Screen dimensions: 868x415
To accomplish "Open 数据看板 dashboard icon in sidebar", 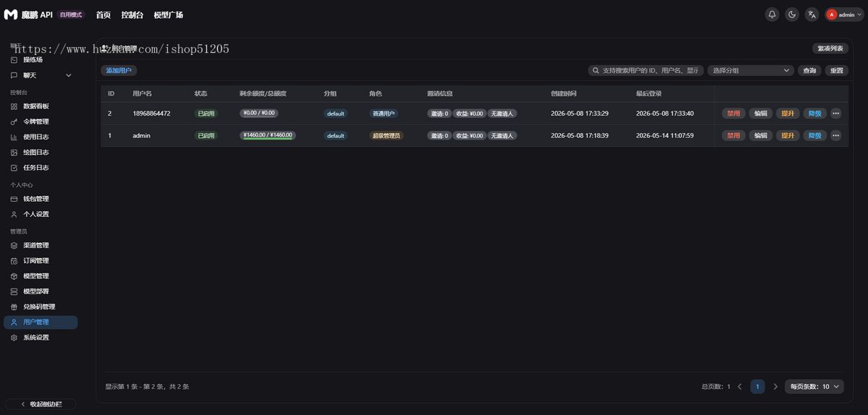I will [x=14, y=106].
